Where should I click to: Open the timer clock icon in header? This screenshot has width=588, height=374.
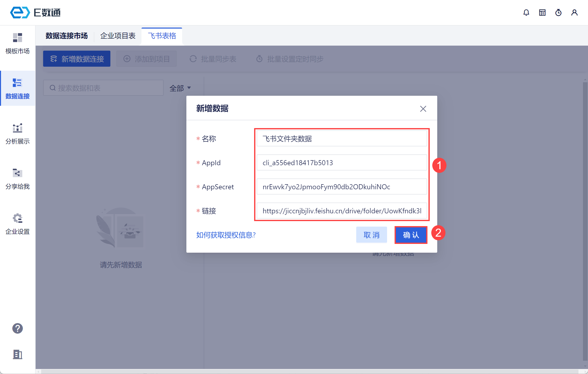(x=558, y=13)
